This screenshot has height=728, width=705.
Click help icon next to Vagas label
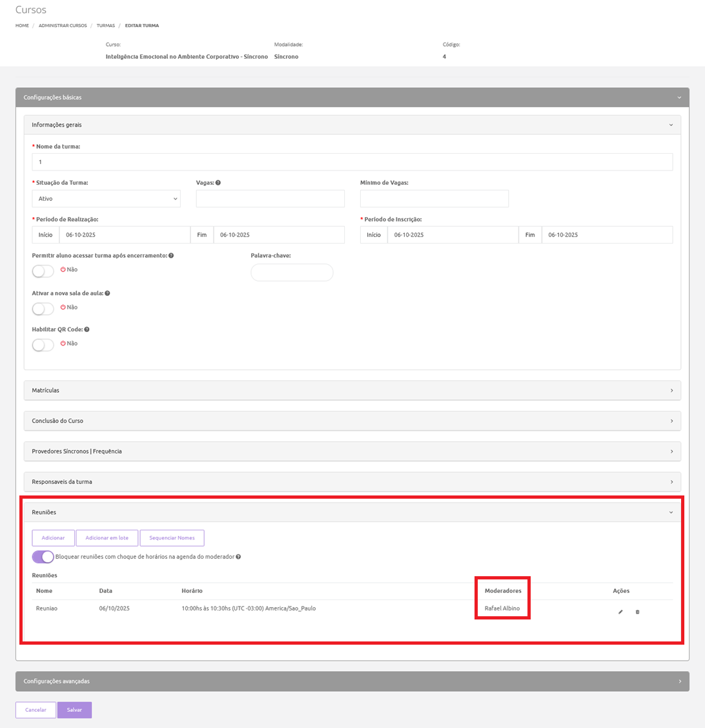click(218, 183)
